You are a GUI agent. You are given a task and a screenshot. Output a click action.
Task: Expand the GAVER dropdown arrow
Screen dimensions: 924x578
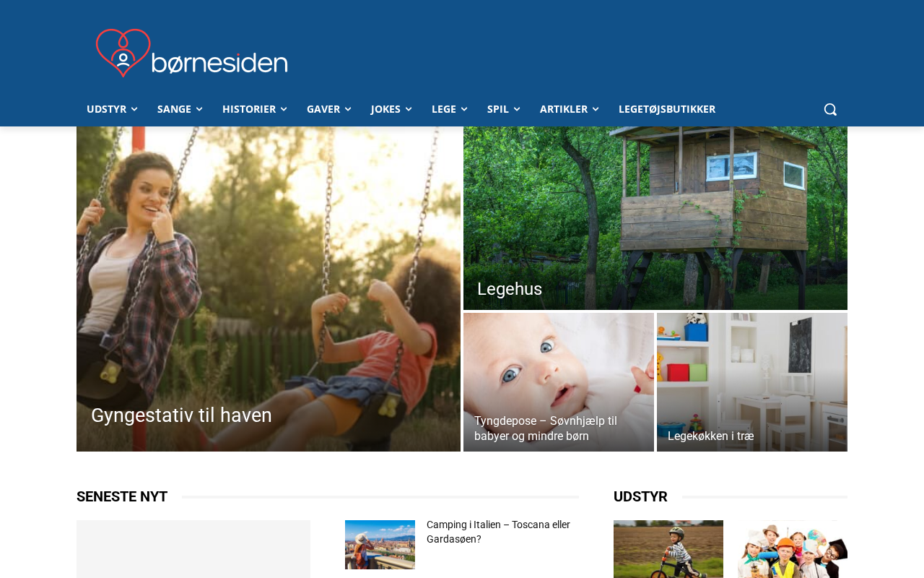pyautogui.click(x=348, y=109)
